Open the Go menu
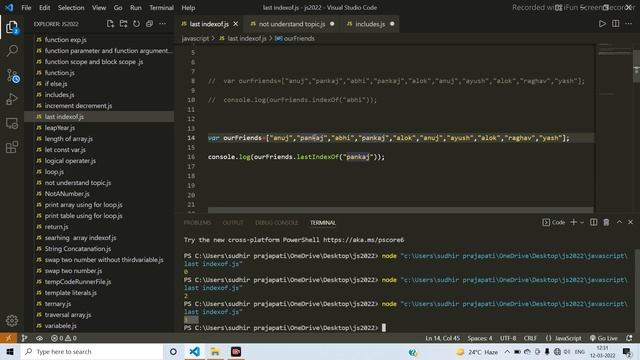Viewport: 640px width, 360px height. tap(118, 8)
